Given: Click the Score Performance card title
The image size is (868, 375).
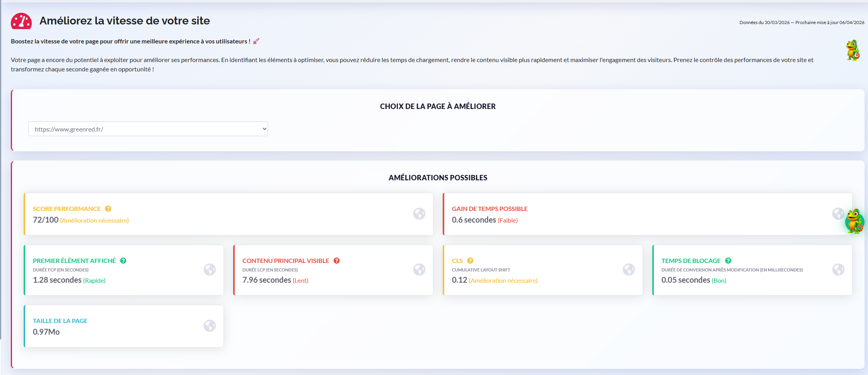Looking at the screenshot, I should [x=67, y=209].
